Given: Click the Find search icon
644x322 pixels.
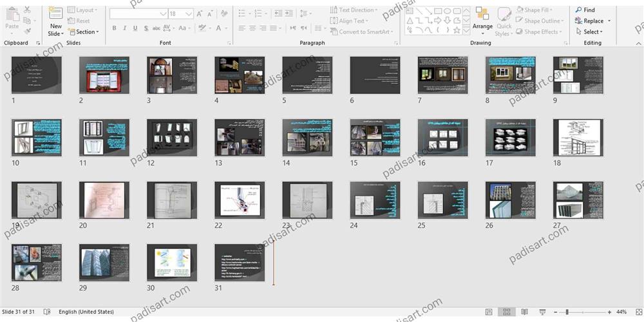Looking at the screenshot, I should coord(578,10).
